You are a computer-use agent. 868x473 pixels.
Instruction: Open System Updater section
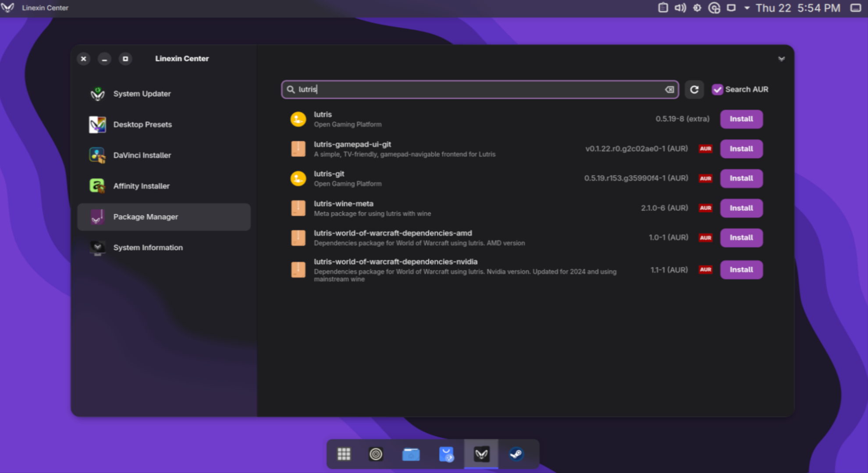(164, 94)
